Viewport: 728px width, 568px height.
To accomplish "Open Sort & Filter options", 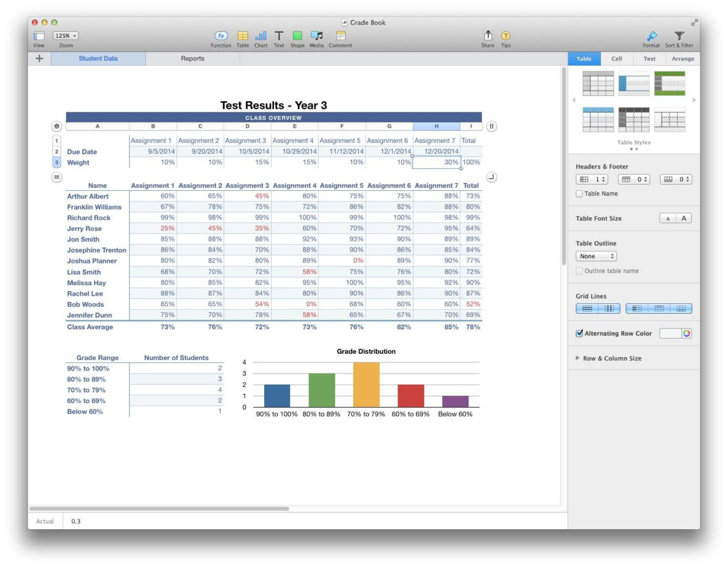I will [678, 35].
